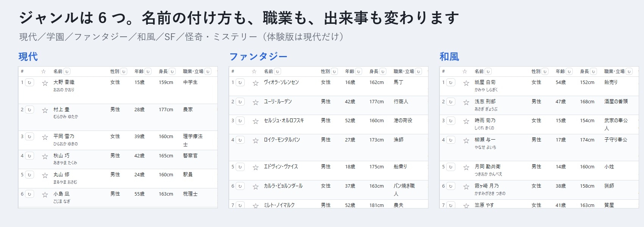Screen dimensions: 644x227
Task: Click the 税理士 occupation cell
Action: (x=190, y=194)
